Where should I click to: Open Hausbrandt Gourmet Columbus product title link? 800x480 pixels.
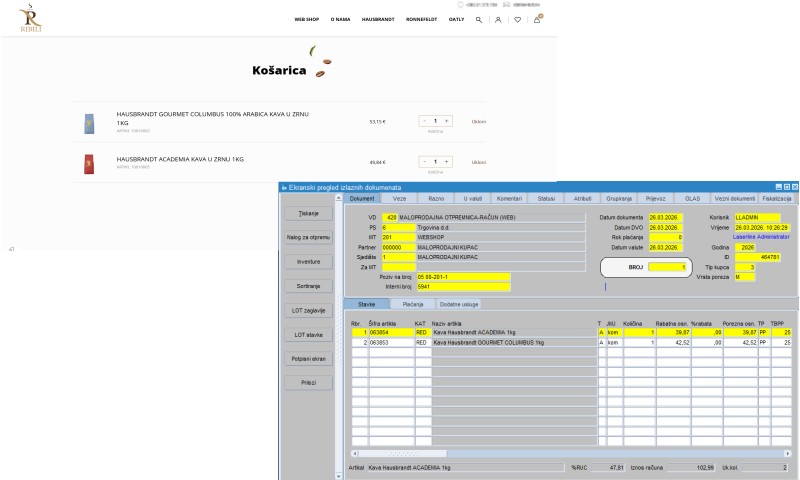tap(212, 118)
